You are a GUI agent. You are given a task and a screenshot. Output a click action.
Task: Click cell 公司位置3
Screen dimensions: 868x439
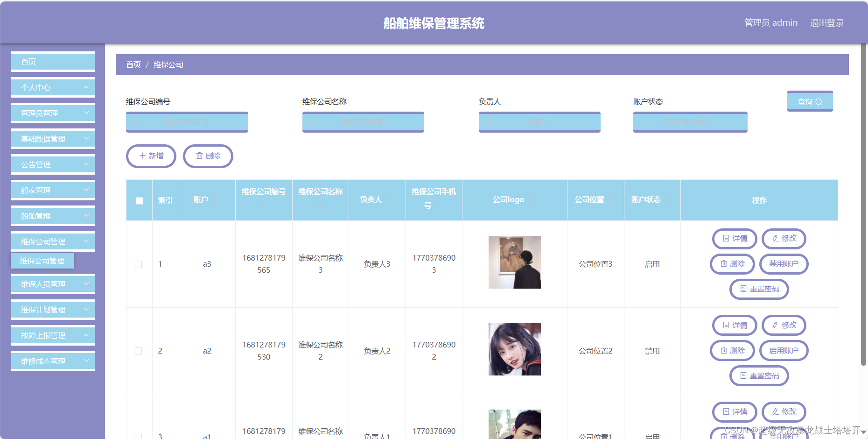point(595,264)
